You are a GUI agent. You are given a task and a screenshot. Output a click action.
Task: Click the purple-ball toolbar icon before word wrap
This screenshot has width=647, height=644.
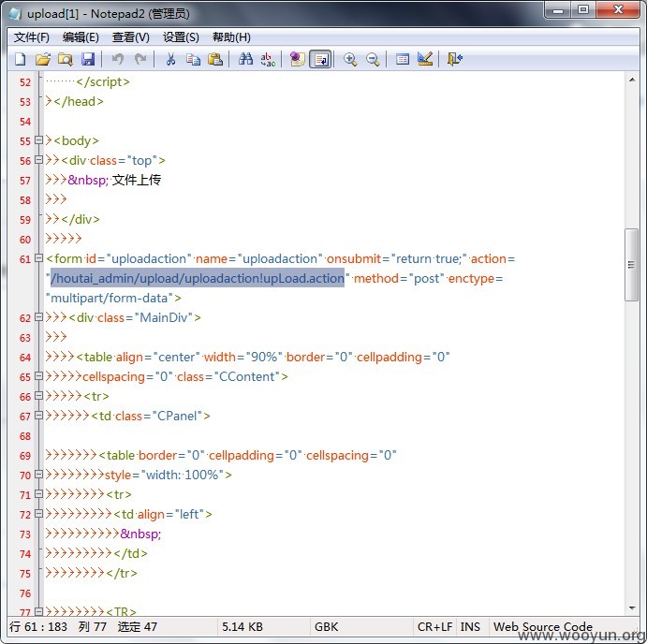pos(298,59)
